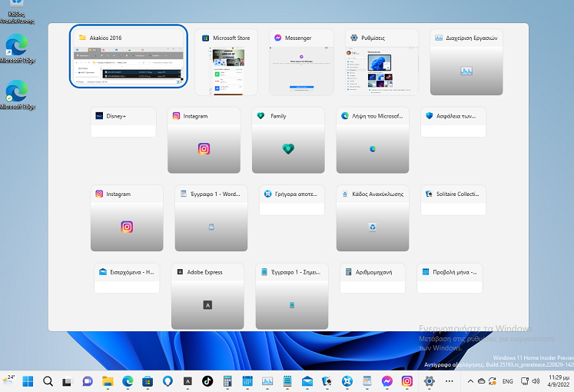Open the clock showing 11:29 μμ
Screen dimensions: 574x392
pyautogui.click(x=559, y=381)
